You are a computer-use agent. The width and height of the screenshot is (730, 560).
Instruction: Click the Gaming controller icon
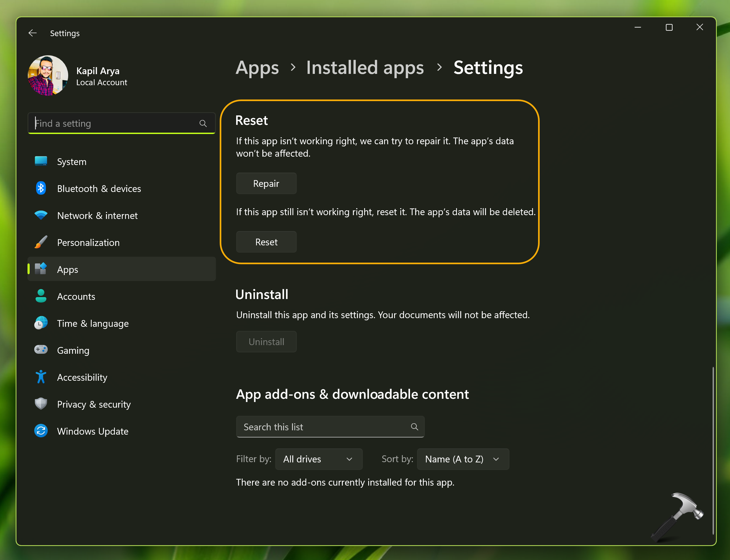(x=41, y=350)
